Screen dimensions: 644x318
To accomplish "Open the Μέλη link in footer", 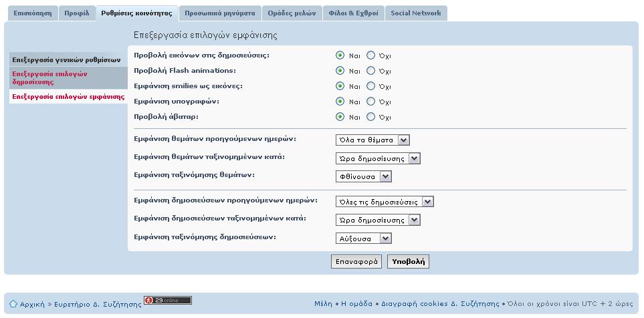I will (323, 304).
